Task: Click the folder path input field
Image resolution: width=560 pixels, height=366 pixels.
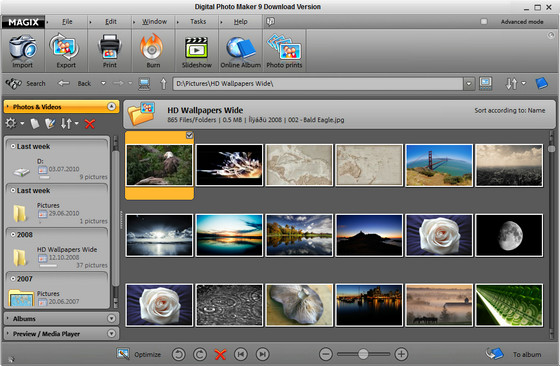Action: pos(318,84)
